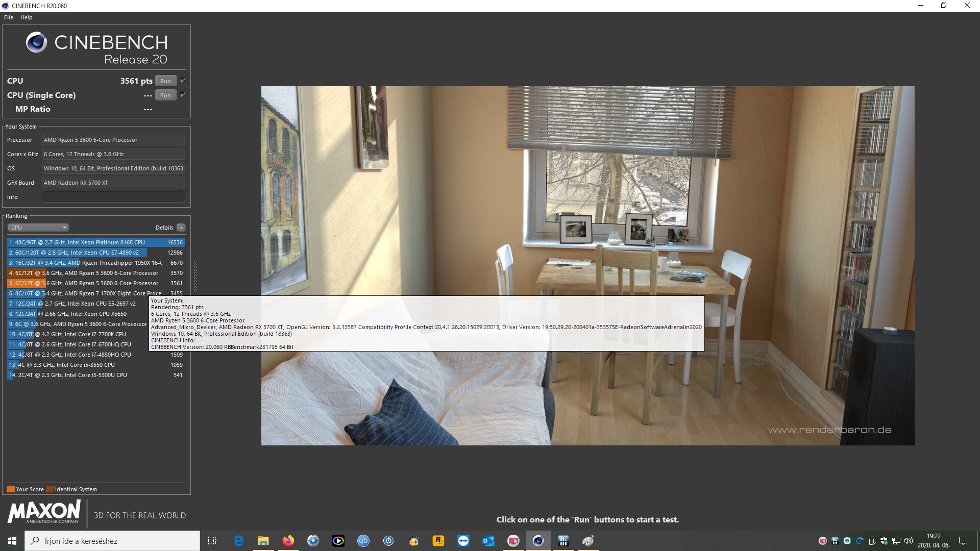Open the Help menu
Screen dimensions: 980x551
pyautogui.click(x=26, y=17)
